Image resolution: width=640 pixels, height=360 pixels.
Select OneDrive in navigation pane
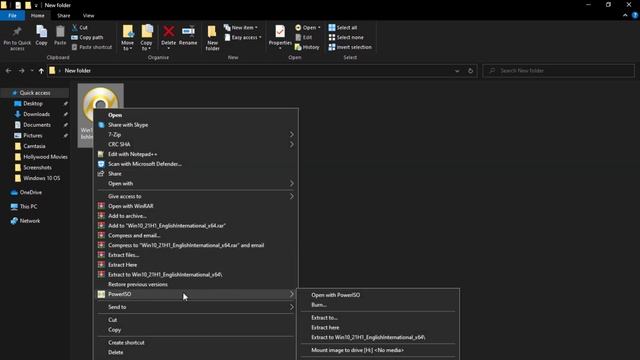(x=31, y=192)
